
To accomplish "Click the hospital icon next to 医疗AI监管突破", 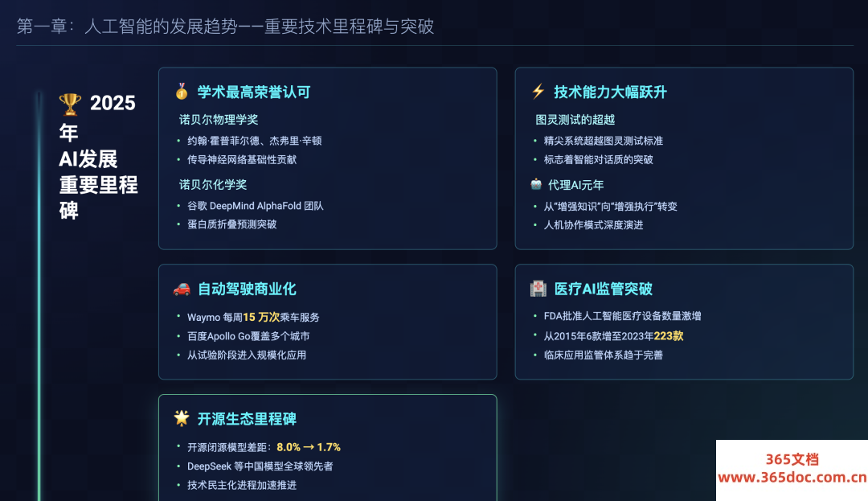I will point(538,289).
